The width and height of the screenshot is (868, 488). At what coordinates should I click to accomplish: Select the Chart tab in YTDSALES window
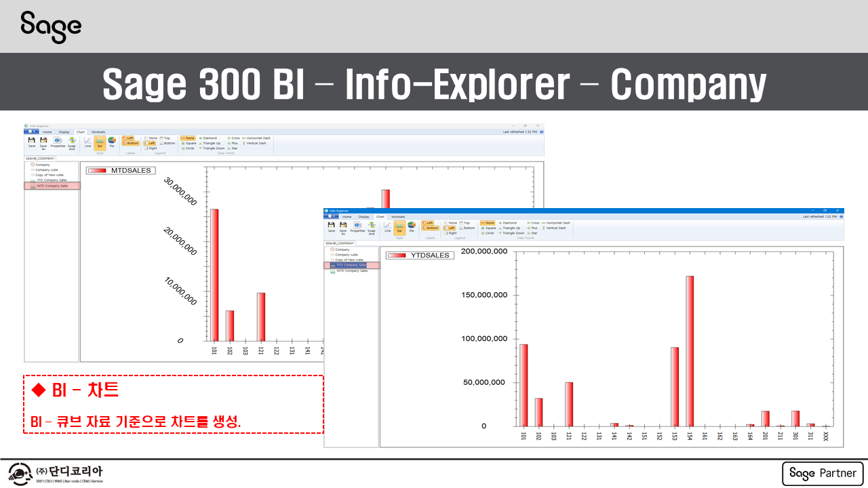point(380,217)
